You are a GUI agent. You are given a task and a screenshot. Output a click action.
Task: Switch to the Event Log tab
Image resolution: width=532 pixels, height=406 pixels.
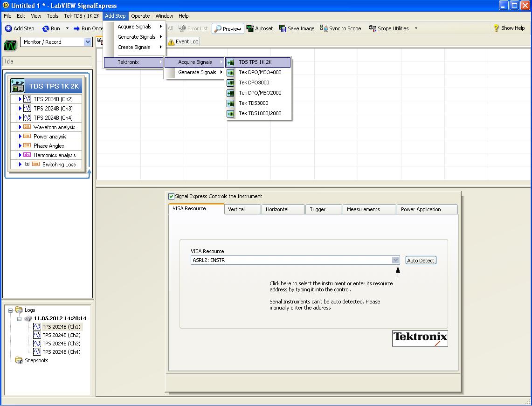click(x=183, y=41)
